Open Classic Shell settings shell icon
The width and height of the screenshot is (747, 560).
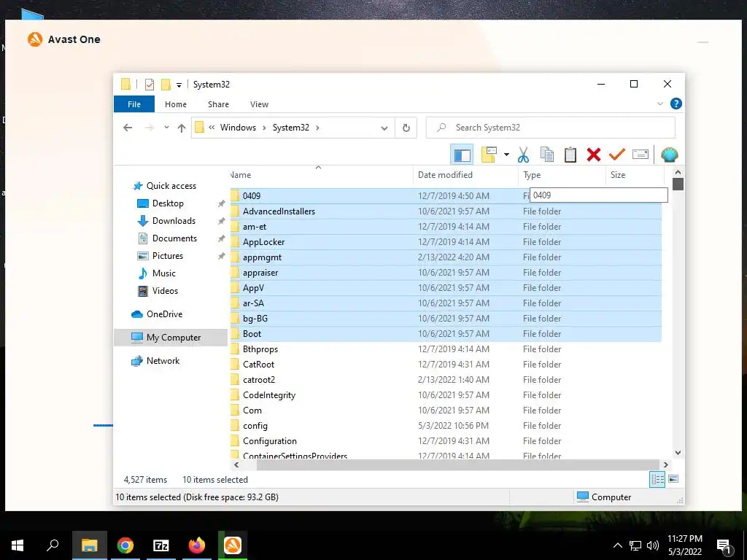click(x=669, y=155)
